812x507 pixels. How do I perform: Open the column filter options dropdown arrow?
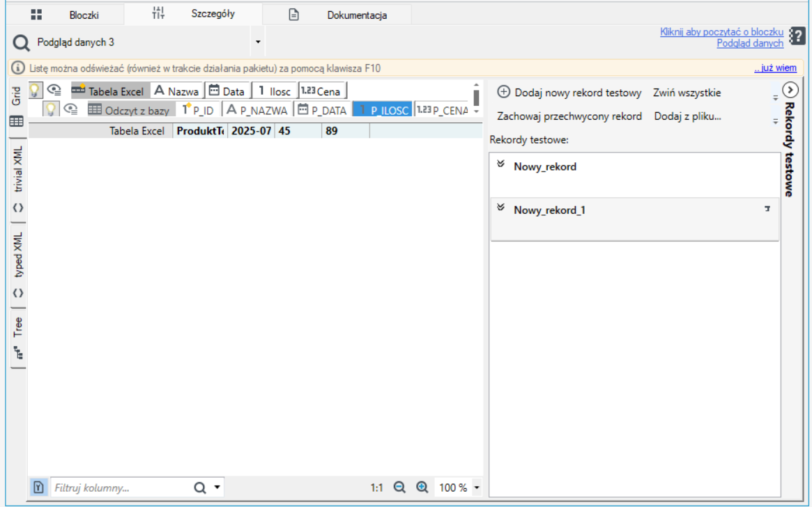click(x=217, y=487)
